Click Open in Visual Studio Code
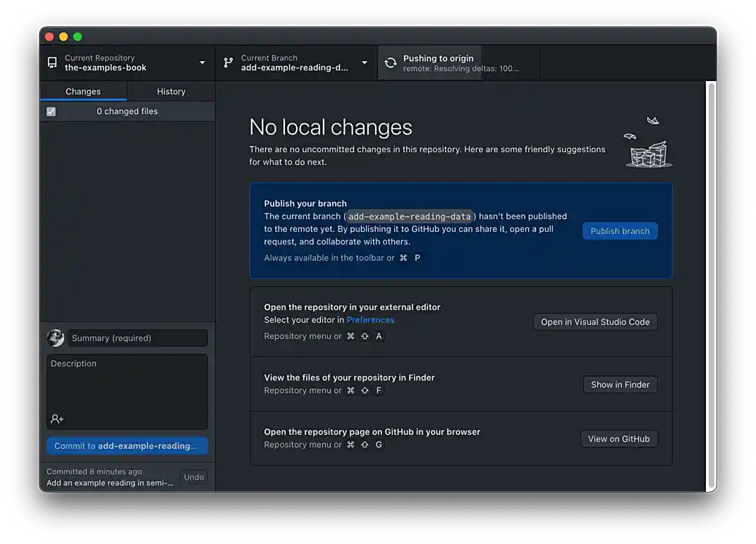Screen dimensions: 756x544 (595, 322)
